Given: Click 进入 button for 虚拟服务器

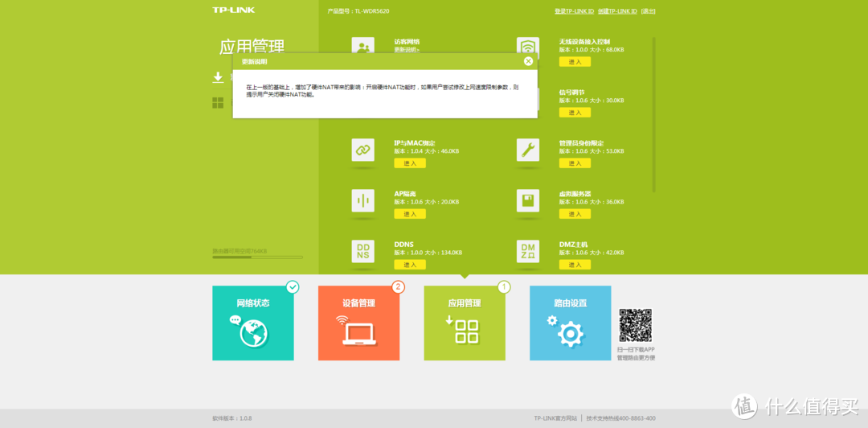Looking at the screenshot, I should 575,214.
